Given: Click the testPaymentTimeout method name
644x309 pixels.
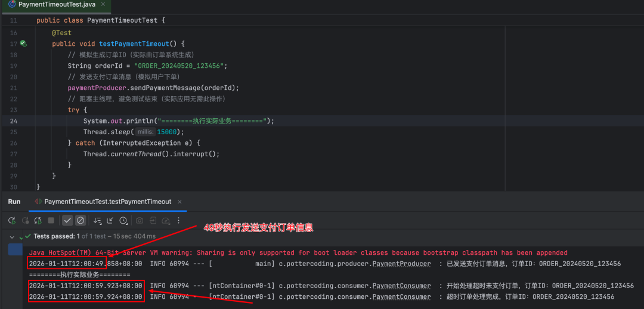Looking at the screenshot, I should 134,44.
